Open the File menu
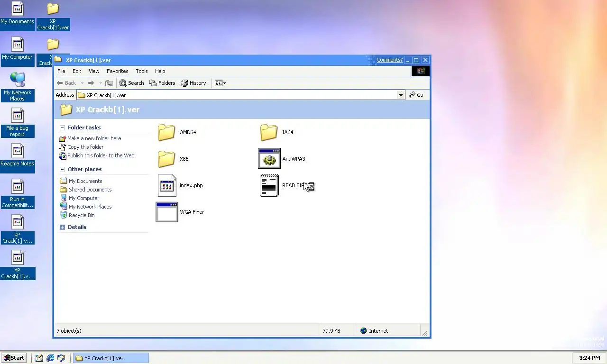The height and width of the screenshot is (364, 607). (x=61, y=71)
